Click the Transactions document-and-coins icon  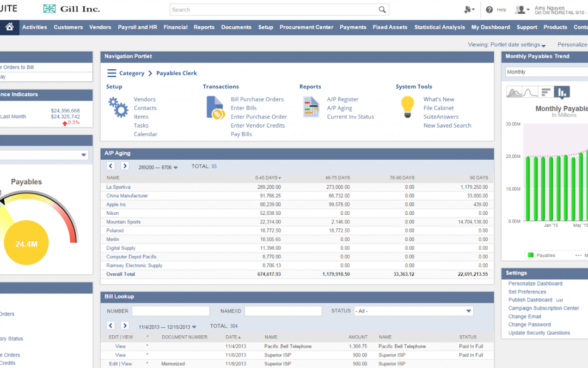tap(216, 108)
